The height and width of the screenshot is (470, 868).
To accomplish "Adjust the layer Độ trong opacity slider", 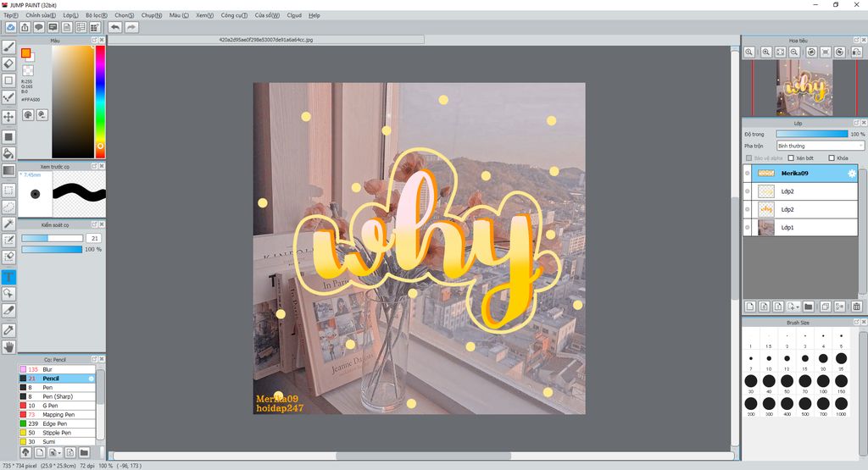I will tap(811, 134).
